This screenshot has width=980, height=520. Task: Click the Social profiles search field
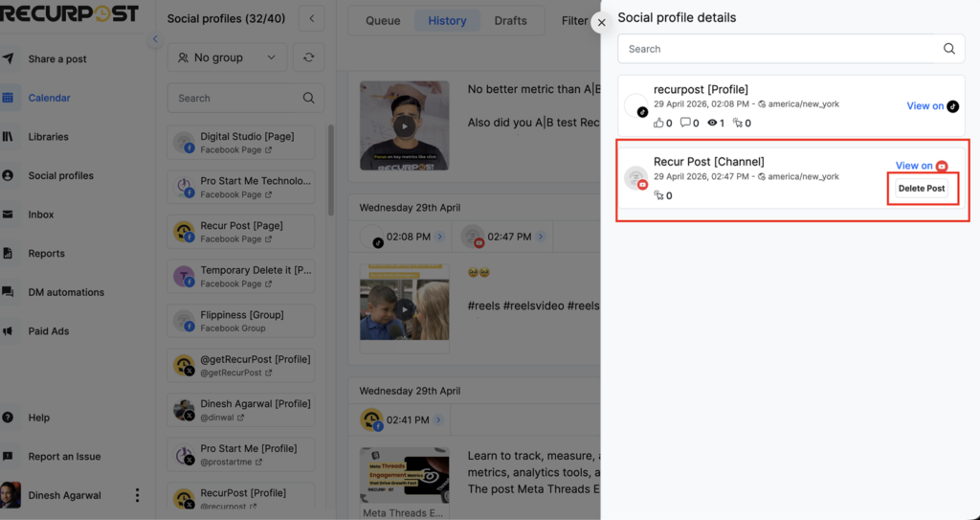coord(246,99)
